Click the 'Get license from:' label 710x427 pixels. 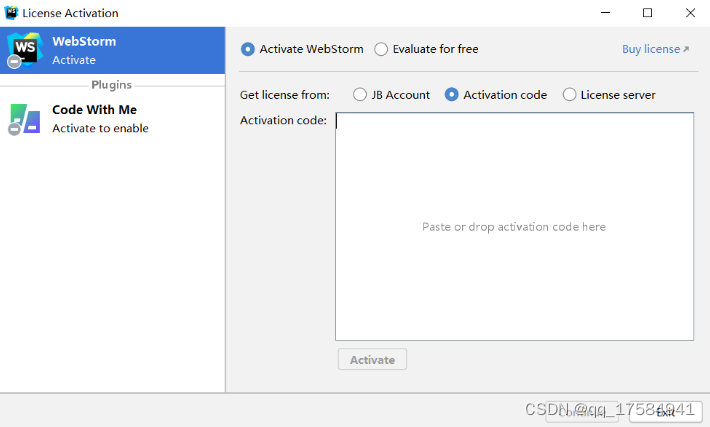pos(285,95)
